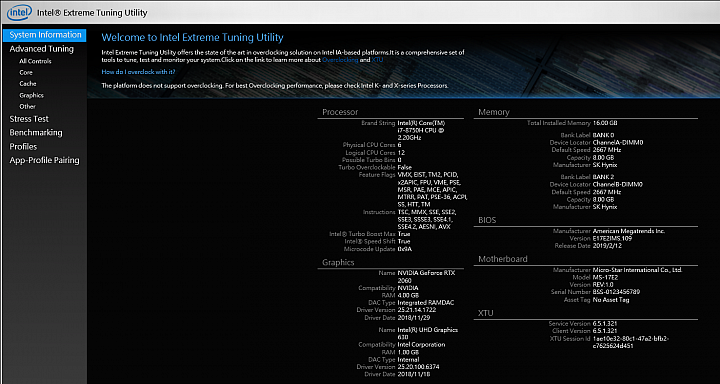Click driver date '2018/11/18'
Screen dimensions: 720x384
(414, 374)
